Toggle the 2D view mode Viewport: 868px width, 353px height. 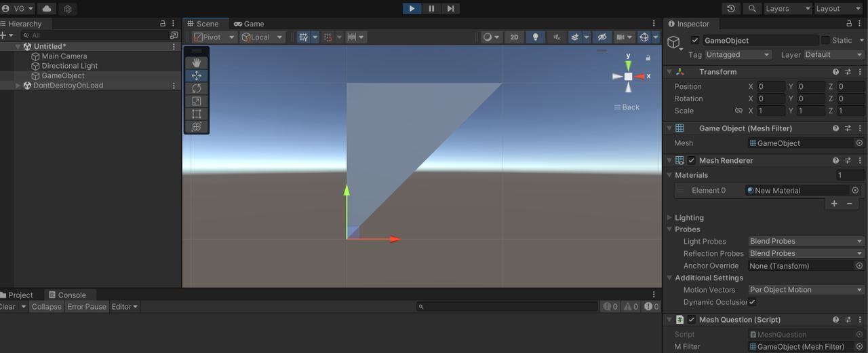point(514,37)
